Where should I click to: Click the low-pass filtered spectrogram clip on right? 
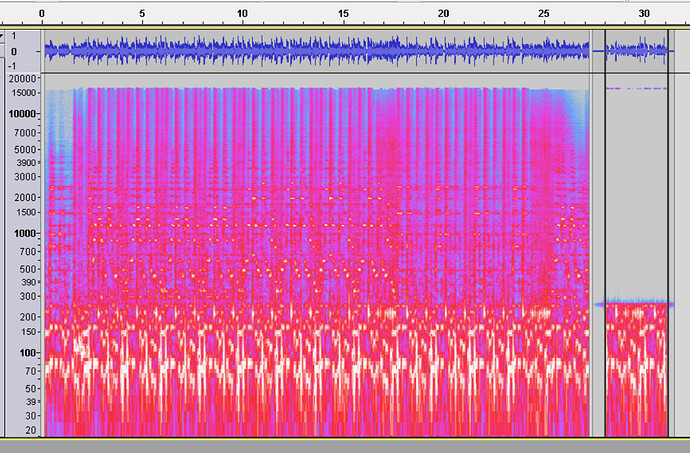point(636,370)
